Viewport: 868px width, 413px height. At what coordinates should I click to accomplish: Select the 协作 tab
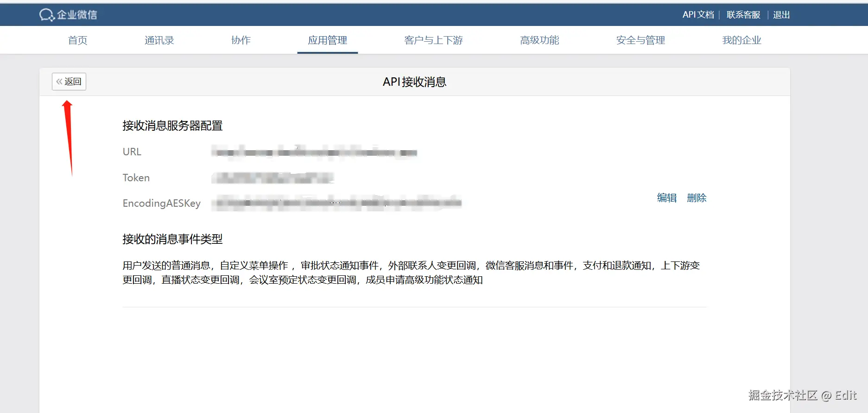241,40
